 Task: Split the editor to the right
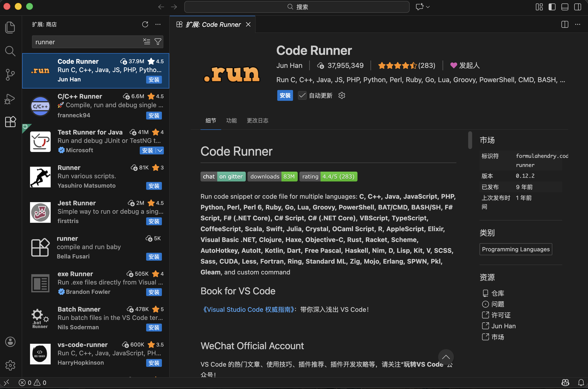[565, 24]
